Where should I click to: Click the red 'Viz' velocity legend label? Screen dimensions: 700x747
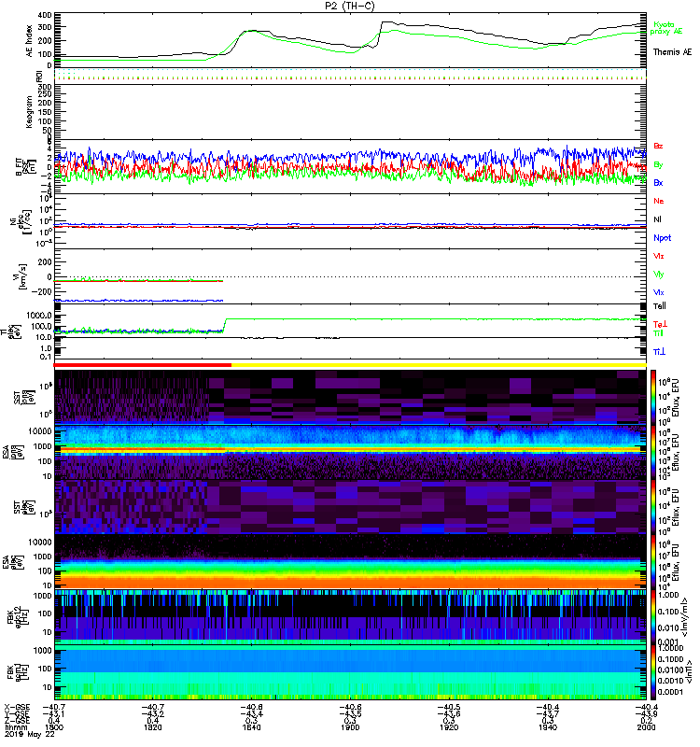point(658,256)
